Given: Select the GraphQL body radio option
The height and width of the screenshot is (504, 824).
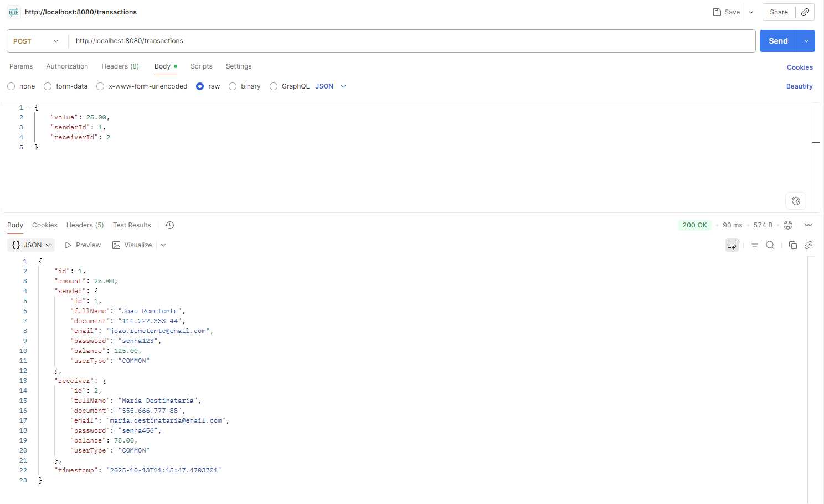Looking at the screenshot, I should [x=274, y=86].
